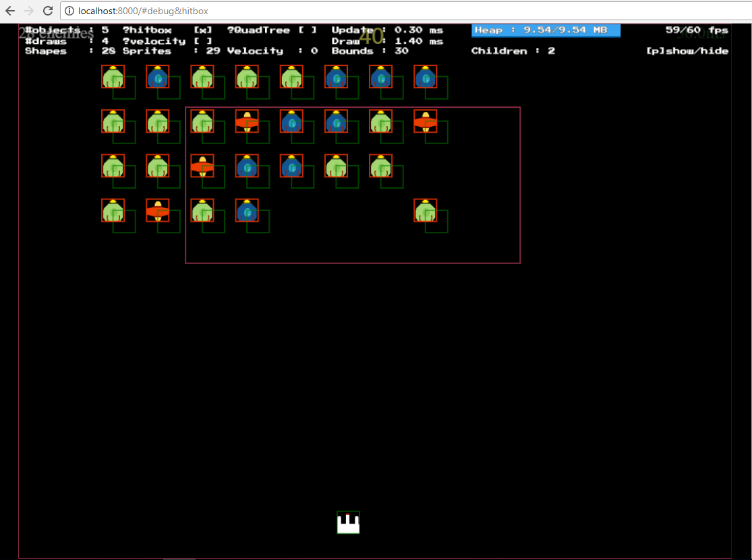Focus the address bar showing localhost:8000/#debug&hitbox
The height and width of the screenshot is (560, 752).
pyautogui.click(x=407, y=11)
